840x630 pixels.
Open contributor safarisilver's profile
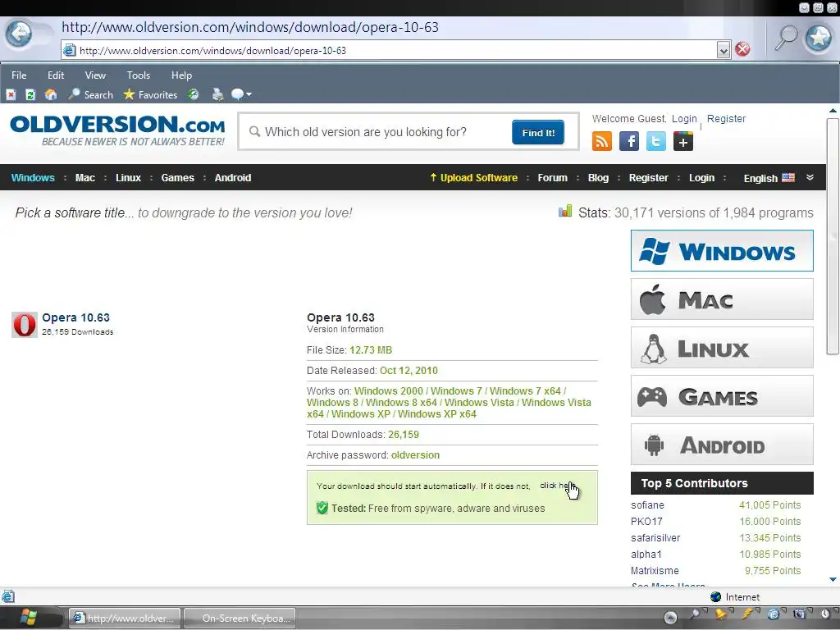pyautogui.click(x=655, y=538)
